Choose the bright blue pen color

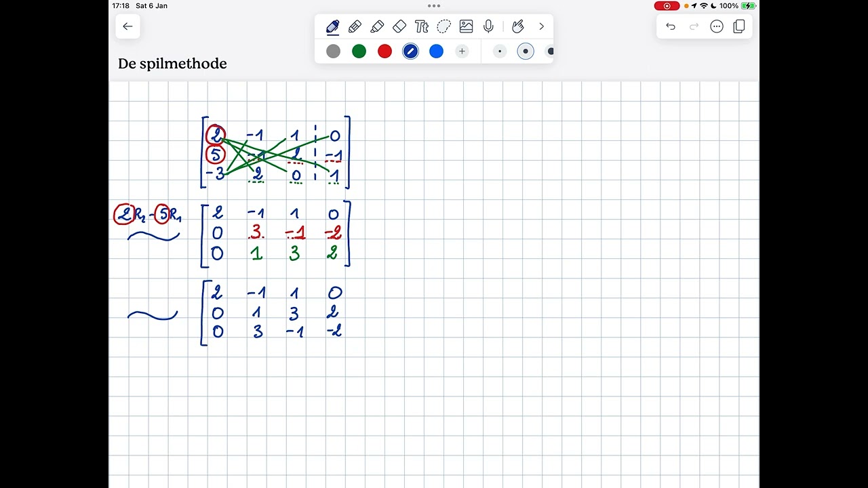click(436, 52)
